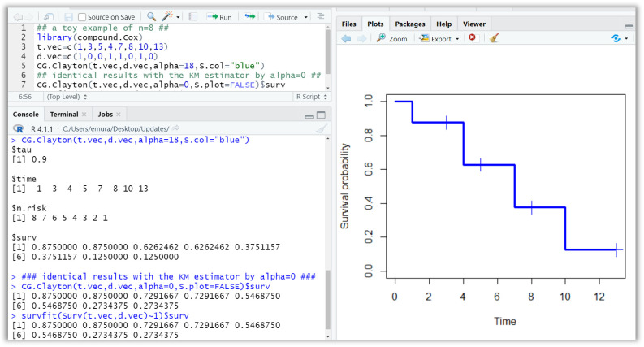Click the compile report notebook icon
The height and width of the screenshot is (347, 644).
click(192, 16)
